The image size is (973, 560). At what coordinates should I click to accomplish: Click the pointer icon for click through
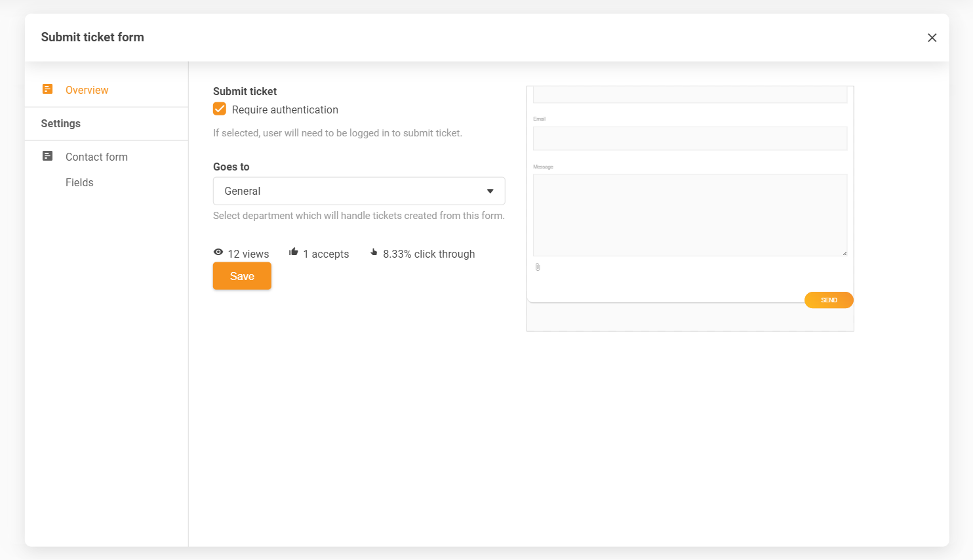374,252
